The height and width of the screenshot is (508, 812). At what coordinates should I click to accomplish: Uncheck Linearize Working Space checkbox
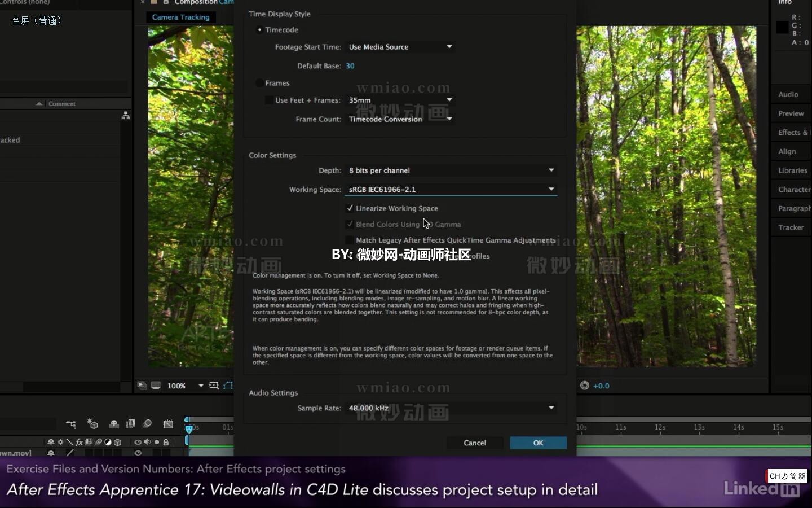tap(350, 208)
